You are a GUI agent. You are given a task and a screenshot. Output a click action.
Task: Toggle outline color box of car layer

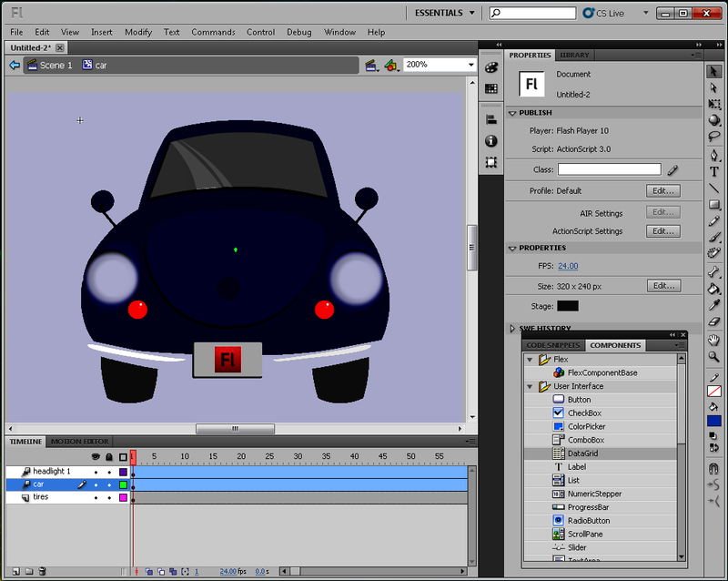tap(123, 484)
